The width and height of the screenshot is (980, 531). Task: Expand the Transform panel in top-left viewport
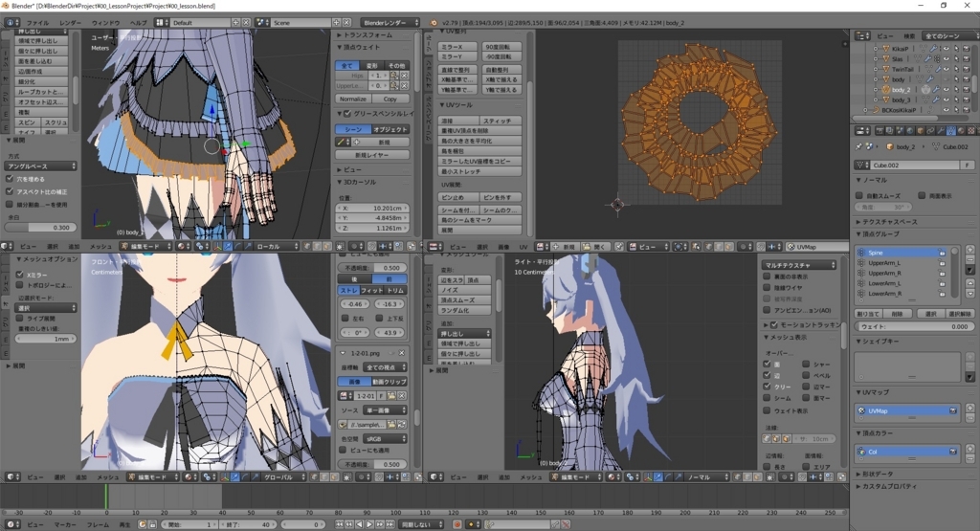365,35
